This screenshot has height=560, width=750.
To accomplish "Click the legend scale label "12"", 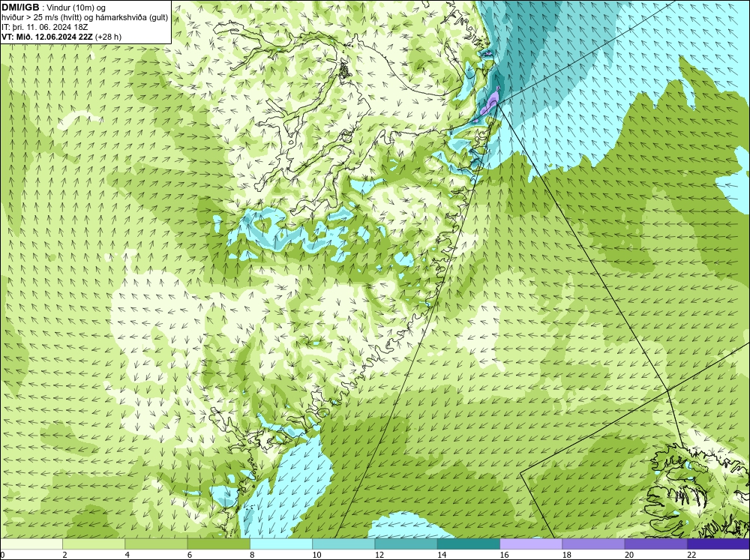I will pyautogui.click(x=379, y=555).
